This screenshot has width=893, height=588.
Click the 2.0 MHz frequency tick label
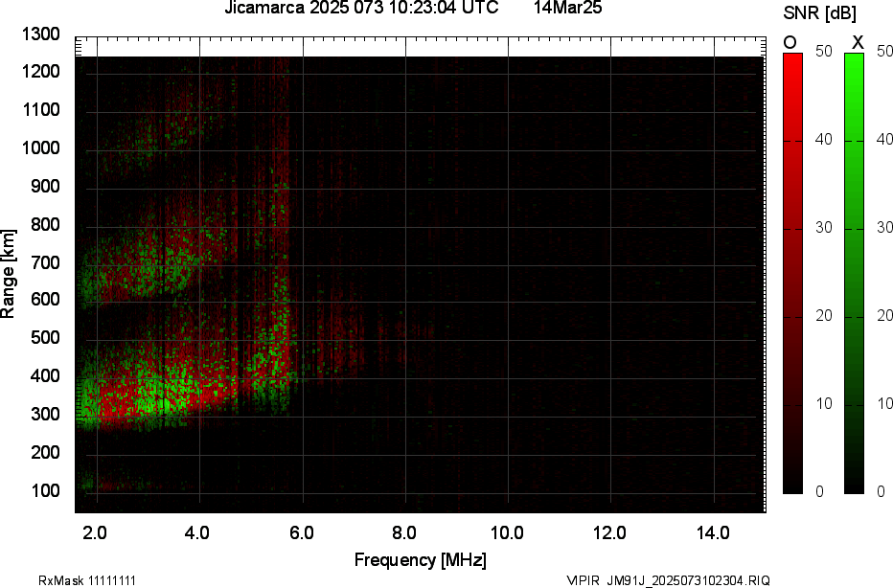click(x=95, y=532)
